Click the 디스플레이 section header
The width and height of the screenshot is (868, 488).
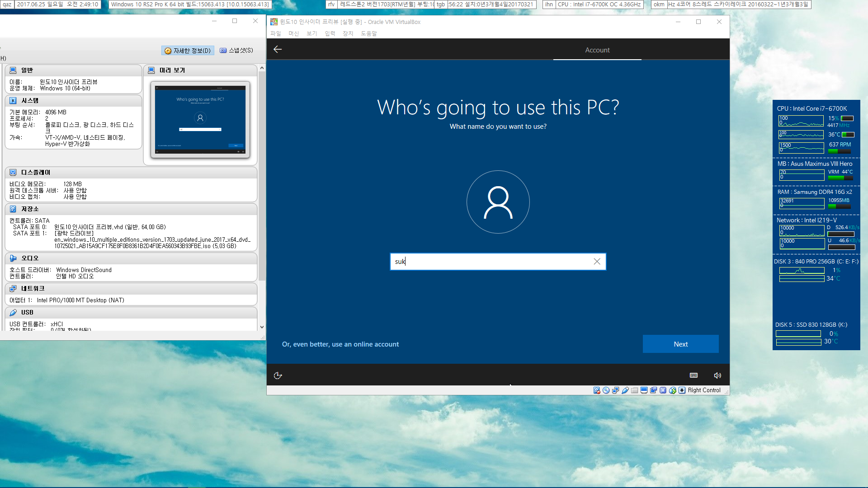pyautogui.click(x=131, y=172)
